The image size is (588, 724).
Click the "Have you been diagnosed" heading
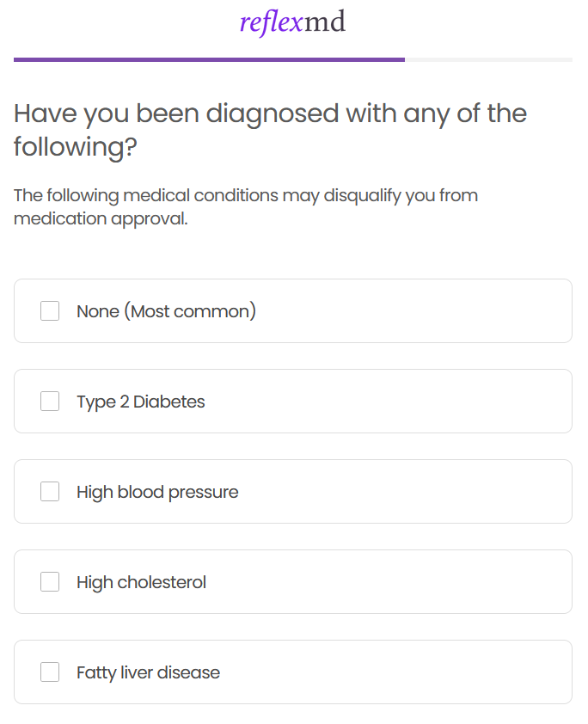(270, 130)
